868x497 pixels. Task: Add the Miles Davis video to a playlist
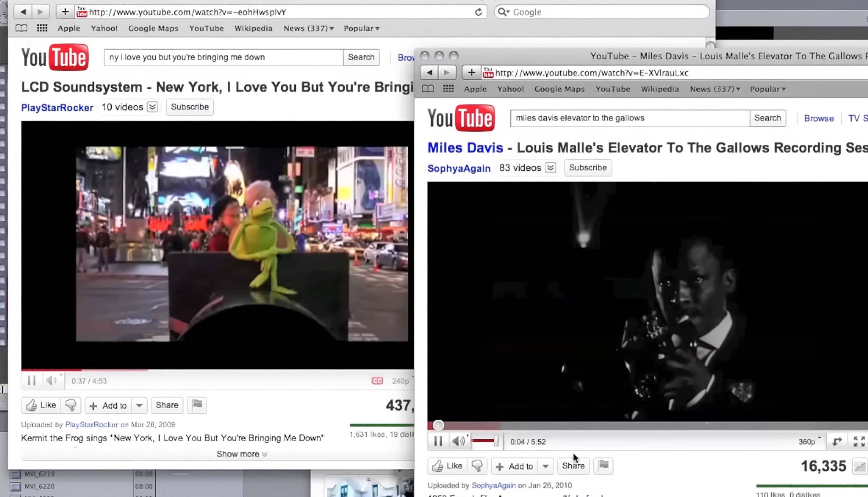(x=515, y=466)
